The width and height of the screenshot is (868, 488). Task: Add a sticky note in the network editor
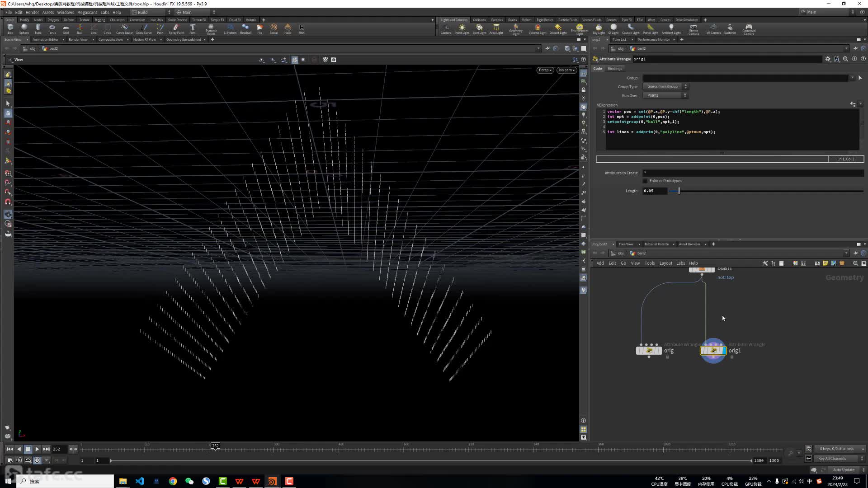(x=825, y=263)
